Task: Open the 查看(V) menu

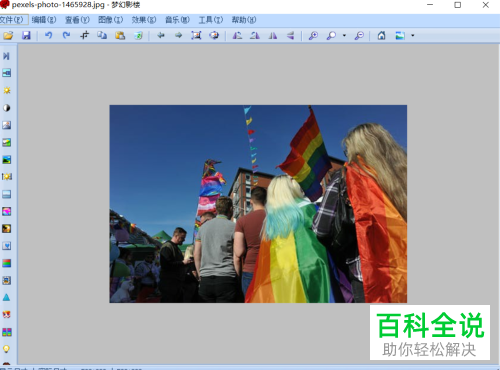Action: (x=77, y=20)
